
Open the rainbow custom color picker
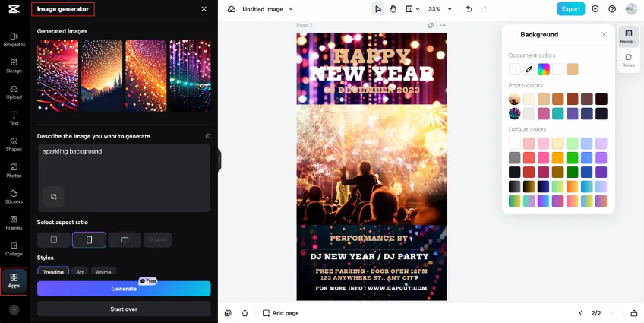tap(544, 69)
